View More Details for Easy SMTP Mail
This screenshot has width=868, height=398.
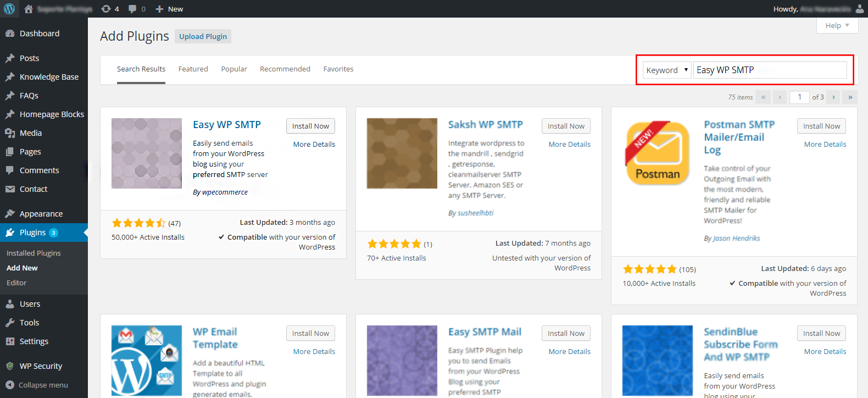570,352
